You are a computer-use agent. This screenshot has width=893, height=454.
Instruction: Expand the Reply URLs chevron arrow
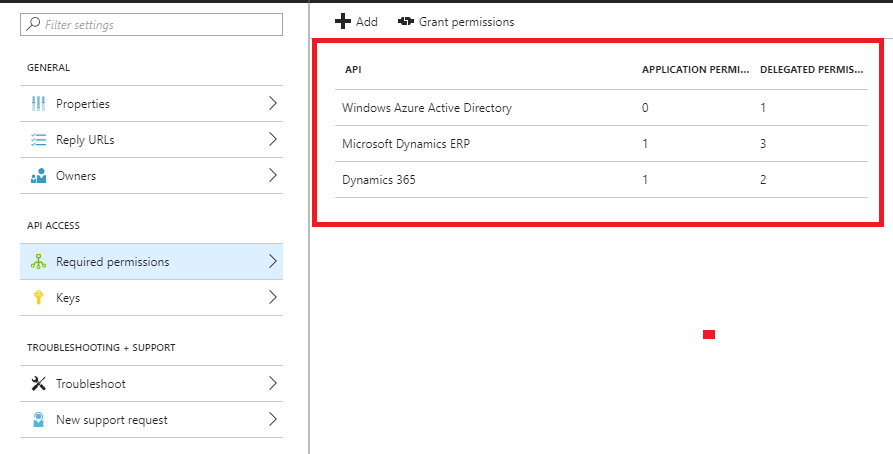(x=272, y=140)
